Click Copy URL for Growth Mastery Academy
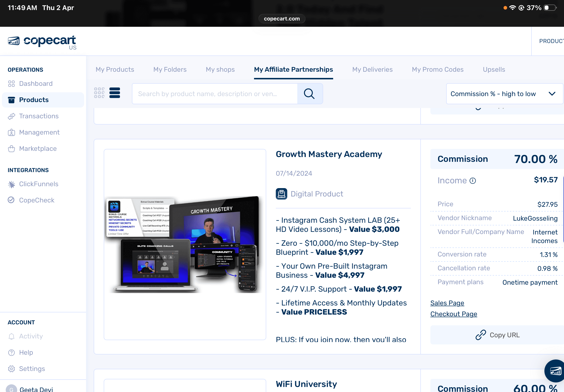Image resolution: width=564 pixels, height=392 pixels. pos(497,335)
